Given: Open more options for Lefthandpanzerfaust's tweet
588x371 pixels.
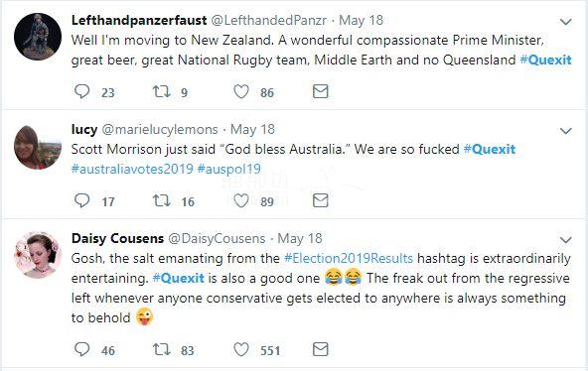Looking at the screenshot, I should [565, 22].
